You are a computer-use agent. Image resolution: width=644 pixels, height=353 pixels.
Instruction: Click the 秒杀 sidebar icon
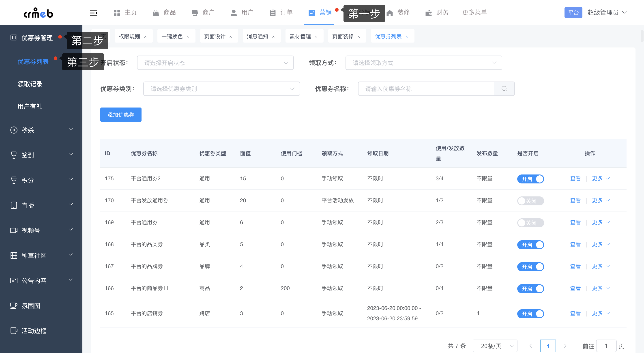tap(14, 130)
